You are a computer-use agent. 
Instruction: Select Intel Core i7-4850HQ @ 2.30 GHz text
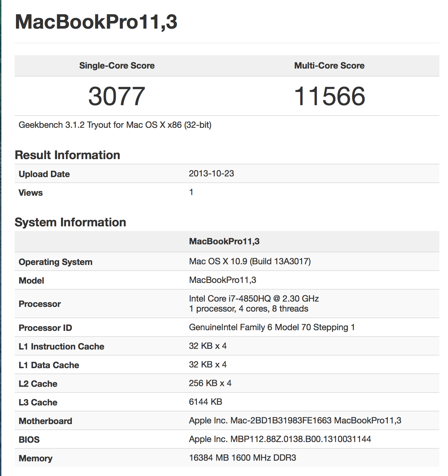[x=254, y=299]
